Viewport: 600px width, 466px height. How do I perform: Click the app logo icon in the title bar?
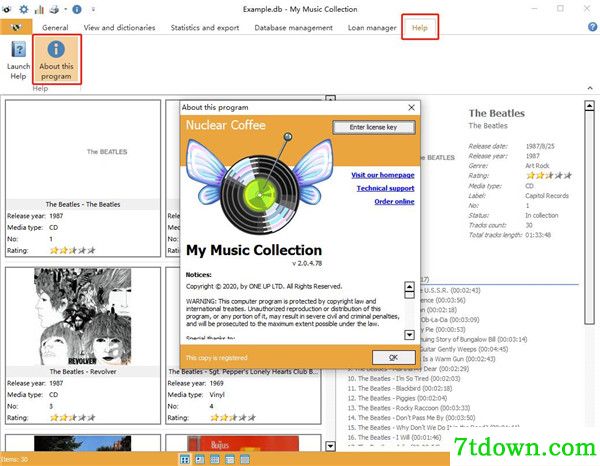(7, 9)
